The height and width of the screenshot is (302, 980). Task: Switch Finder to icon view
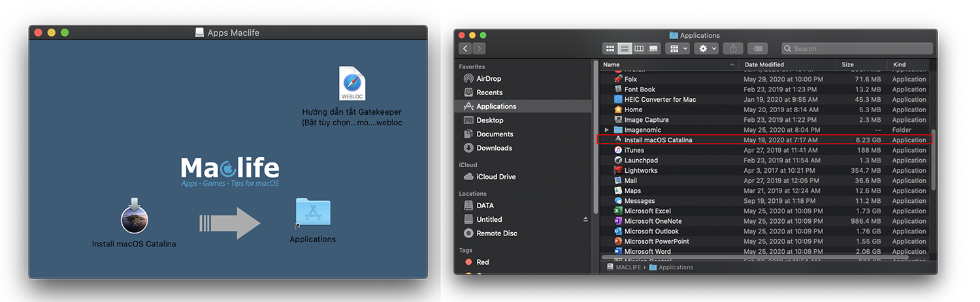coord(610,49)
